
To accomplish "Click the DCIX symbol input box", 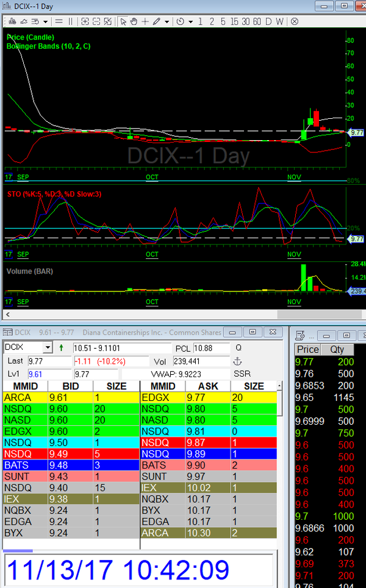I will point(24,348).
